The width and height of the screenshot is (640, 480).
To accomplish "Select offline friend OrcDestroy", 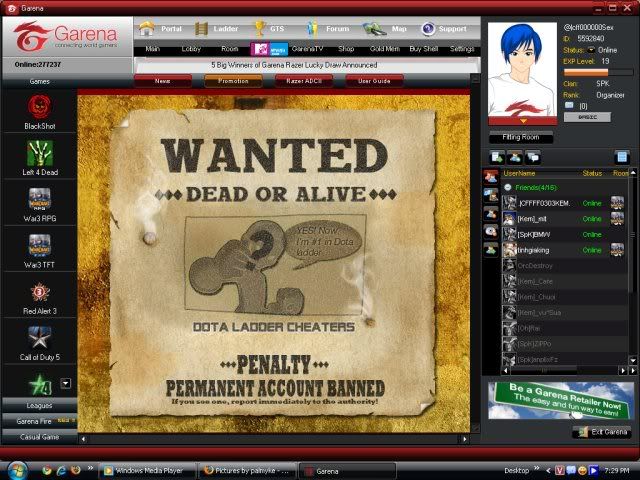I will (563, 266).
